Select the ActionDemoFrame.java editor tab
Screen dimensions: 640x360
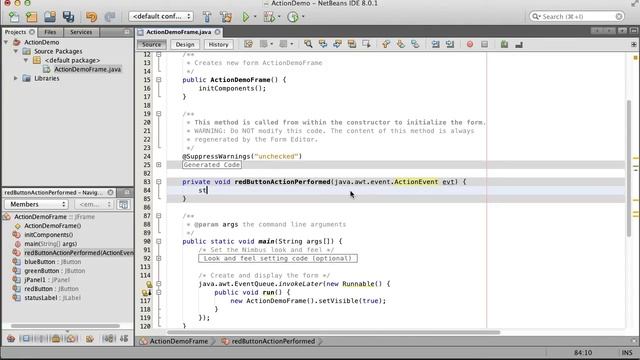pyautogui.click(x=178, y=32)
